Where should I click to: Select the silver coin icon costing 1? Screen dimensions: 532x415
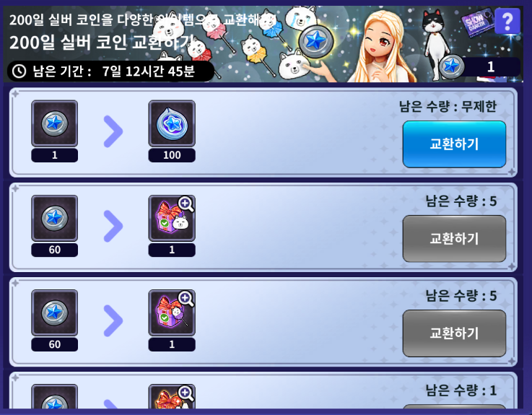(x=55, y=123)
